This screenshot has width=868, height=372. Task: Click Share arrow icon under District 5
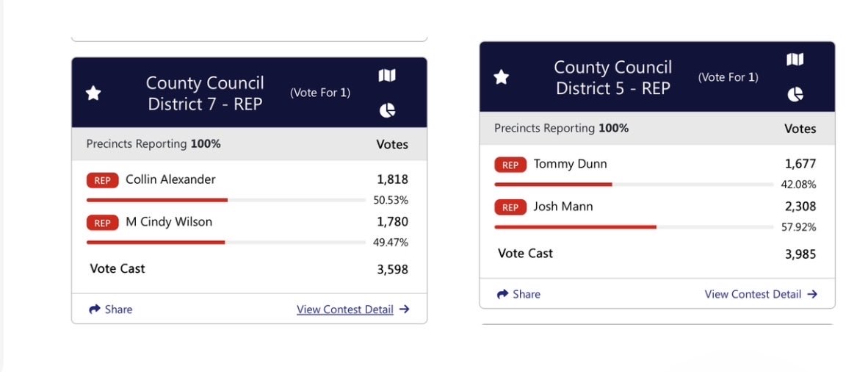502,294
